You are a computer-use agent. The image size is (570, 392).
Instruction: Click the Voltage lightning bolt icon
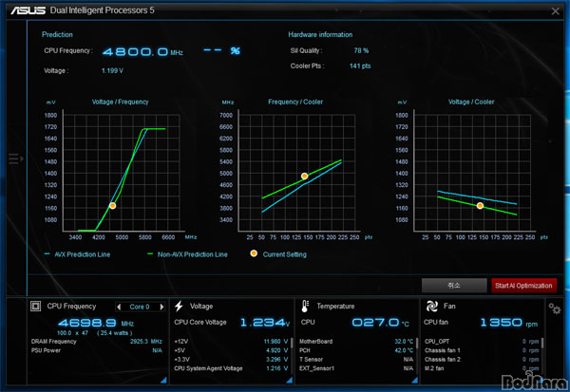click(179, 307)
